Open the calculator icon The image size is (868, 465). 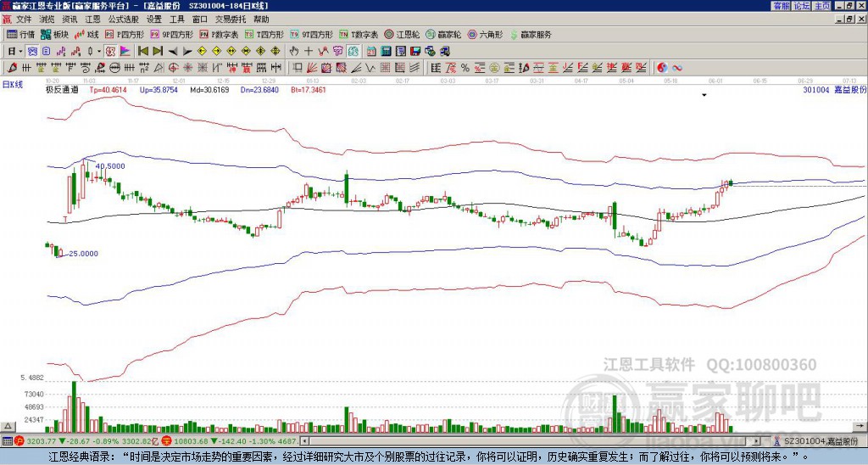tap(387, 51)
